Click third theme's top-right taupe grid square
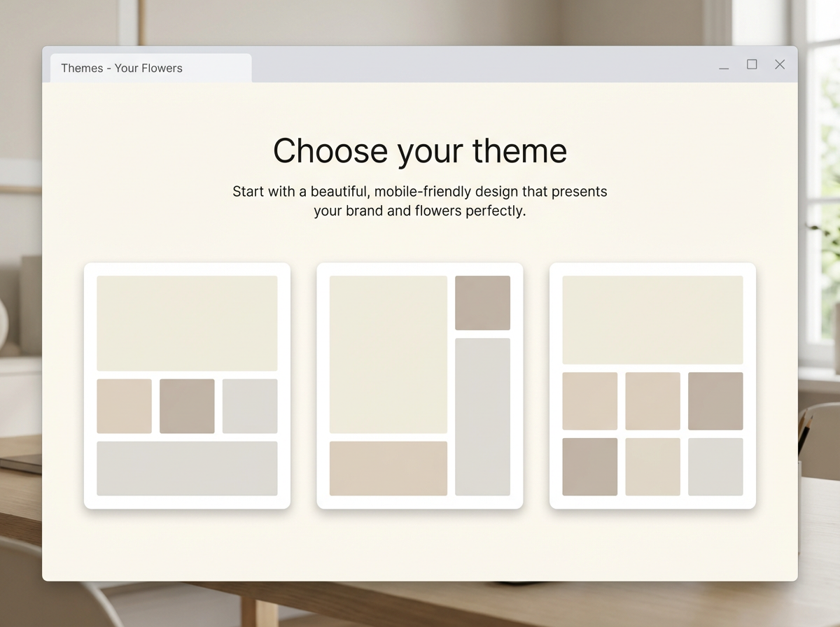The height and width of the screenshot is (627, 840). click(x=715, y=401)
